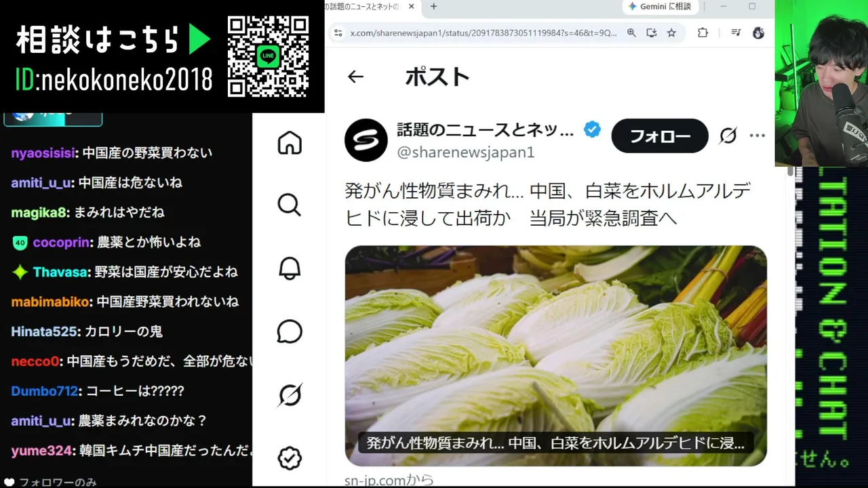
Task: Open the verified badge icon in X sidebar
Action: pyautogui.click(x=290, y=458)
